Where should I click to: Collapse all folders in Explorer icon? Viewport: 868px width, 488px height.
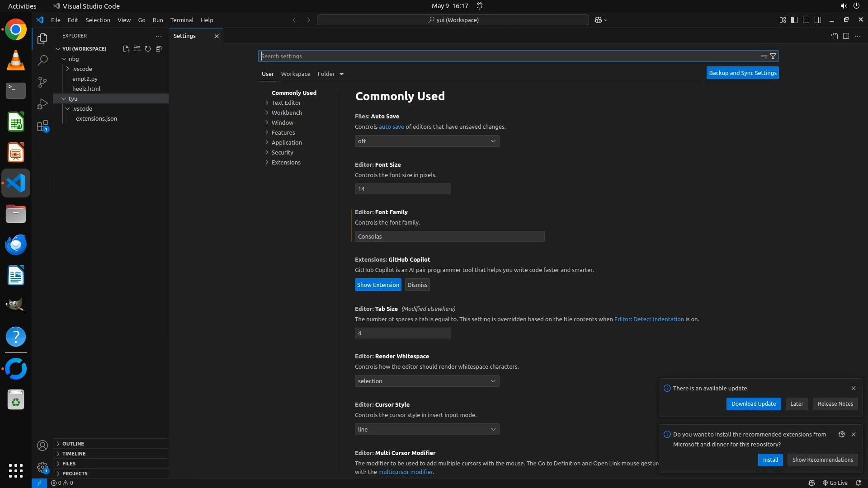pyautogui.click(x=159, y=49)
